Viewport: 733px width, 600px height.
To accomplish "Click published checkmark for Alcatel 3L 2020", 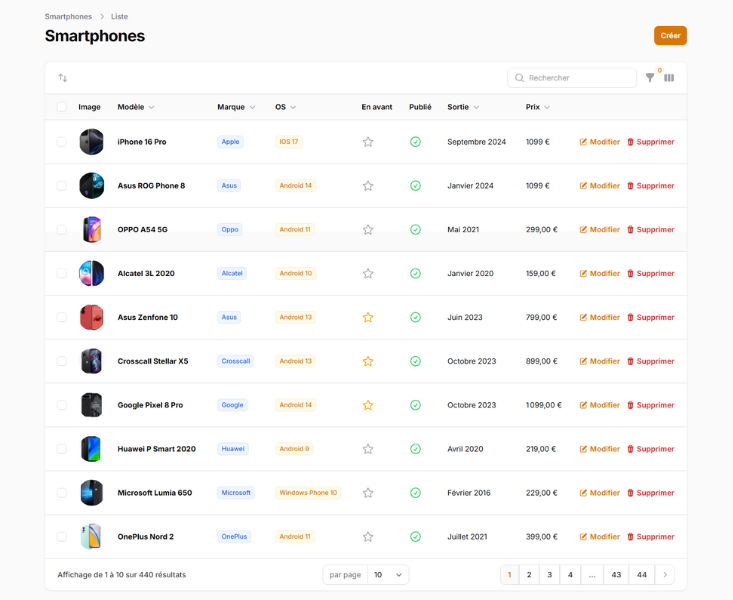I will [x=415, y=273].
